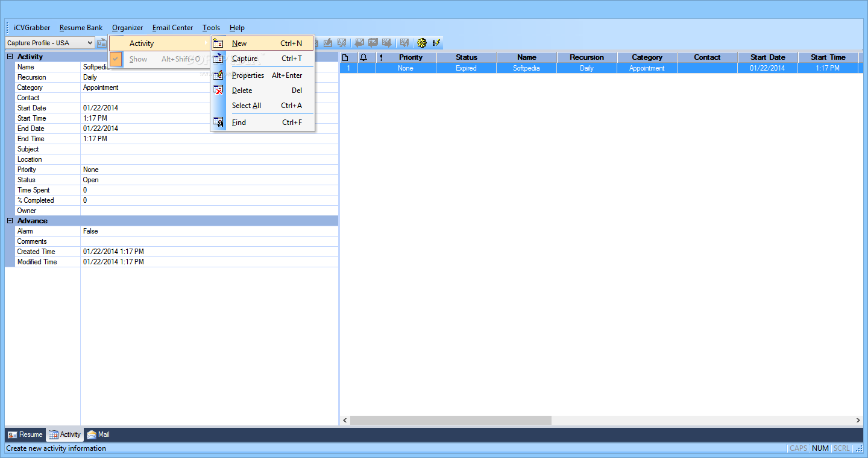Screen dimensions: 868x458
Task: Click the greyed edit-mail pencil toolbar icon
Action: click(328, 43)
